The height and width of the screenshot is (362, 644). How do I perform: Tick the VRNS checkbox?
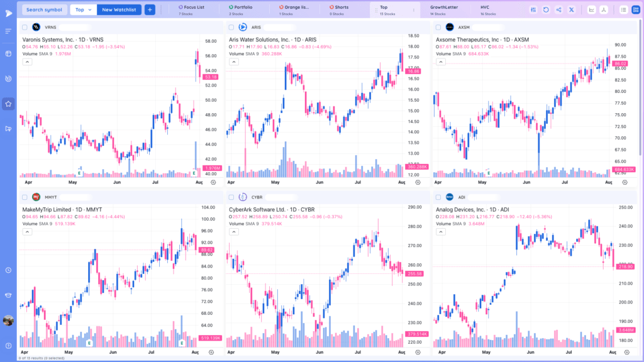(x=25, y=28)
